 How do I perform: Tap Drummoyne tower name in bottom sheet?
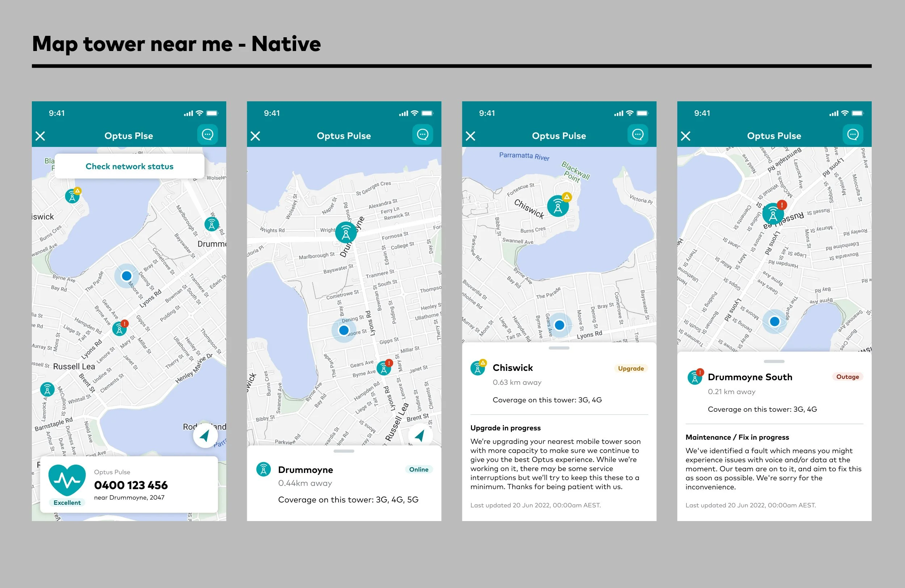(306, 470)
